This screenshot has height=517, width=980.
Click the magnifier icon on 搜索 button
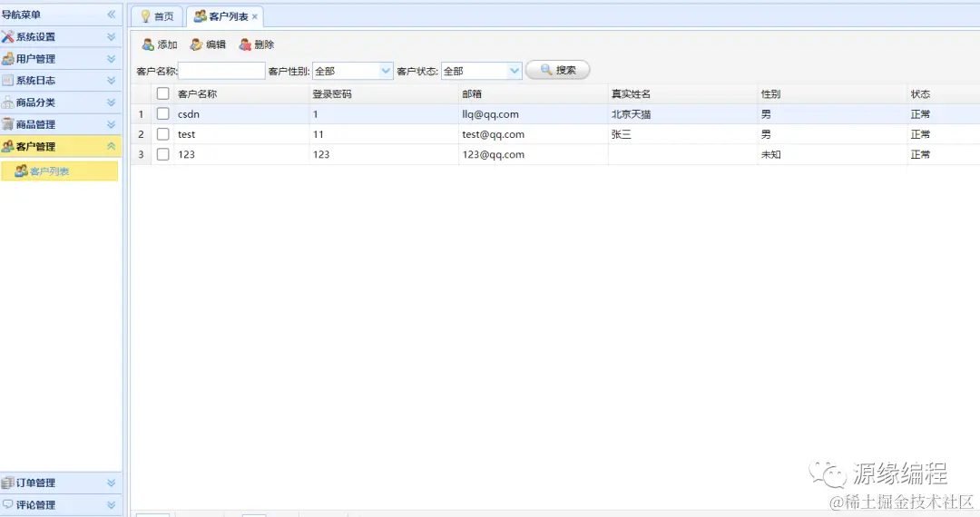[546, 70]
